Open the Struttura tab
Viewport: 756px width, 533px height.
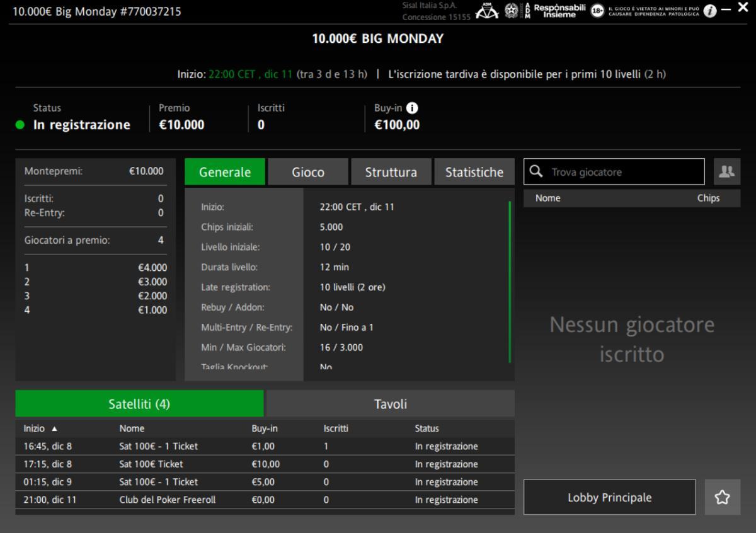(391, 171)
